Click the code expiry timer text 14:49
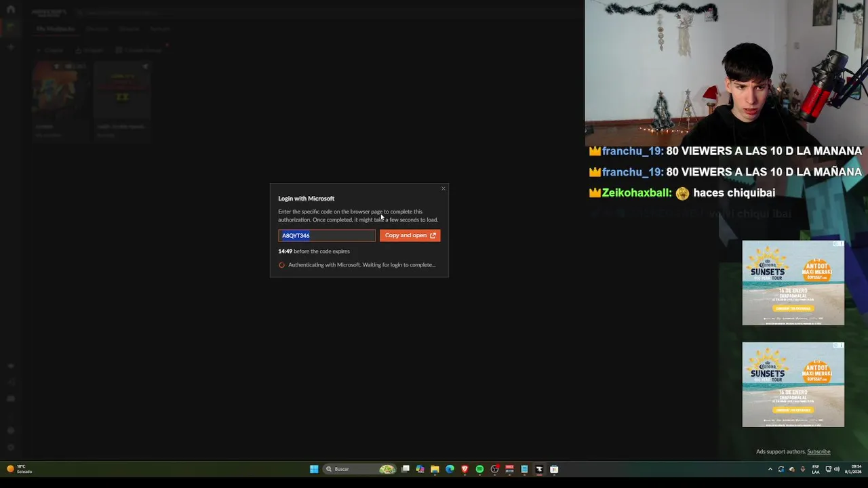Image resolution: width=868 pixels, height=488 pixels. (285, 251)
